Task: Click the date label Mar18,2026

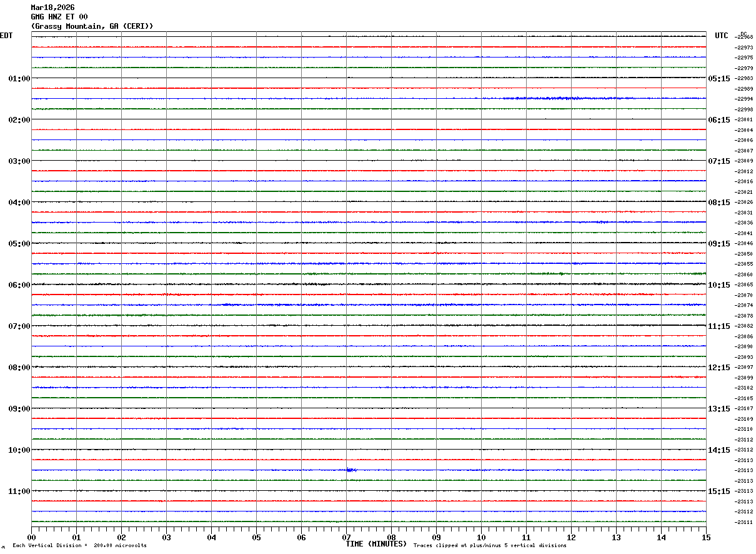Action: (x=52, y=8)
